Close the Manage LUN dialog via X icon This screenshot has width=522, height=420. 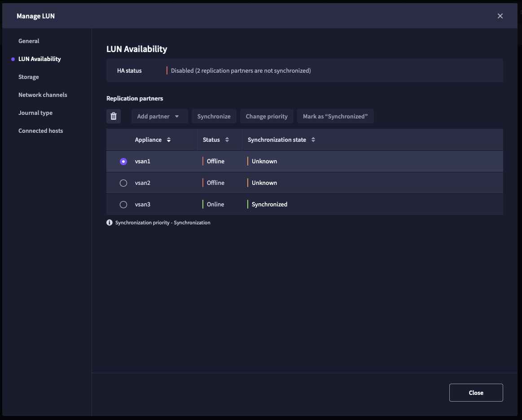(x=500, y=16)
